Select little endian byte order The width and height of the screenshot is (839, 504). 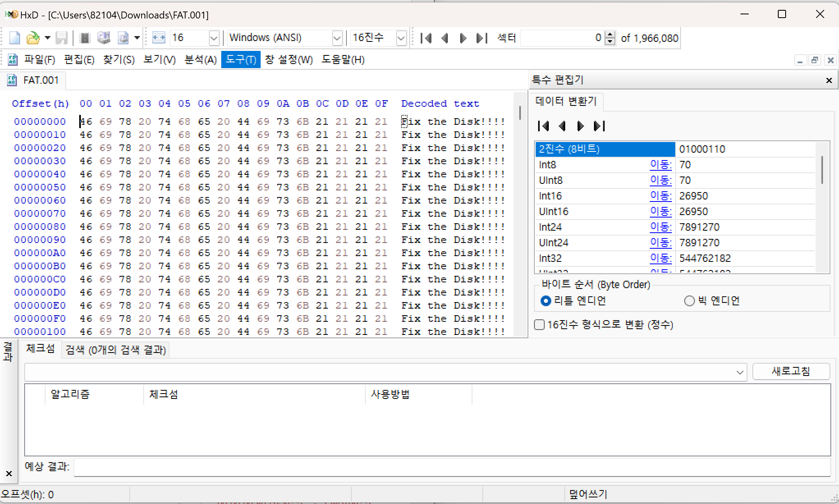coord(546,301)
